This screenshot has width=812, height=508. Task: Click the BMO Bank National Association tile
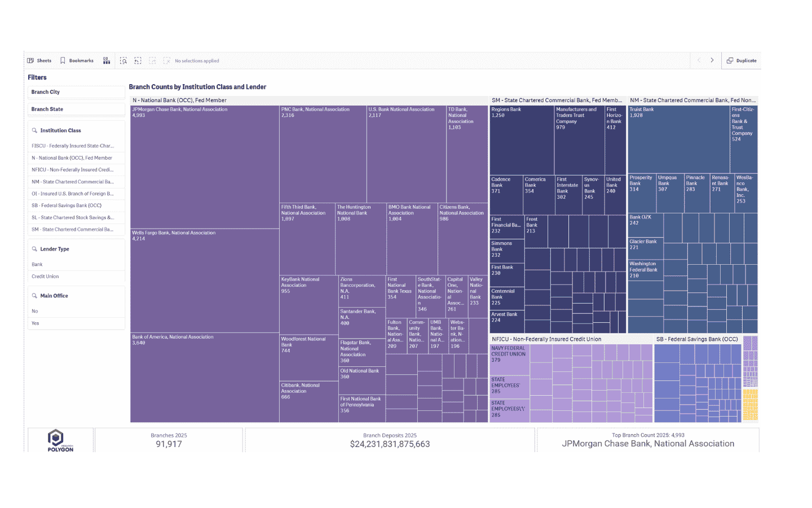click(412, 239)
